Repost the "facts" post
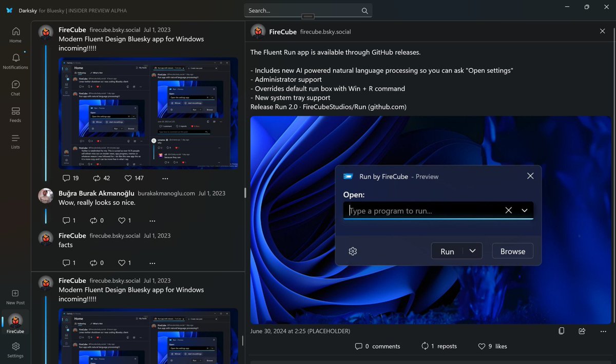This screenshot has height=364, width=616. point(98,262)
